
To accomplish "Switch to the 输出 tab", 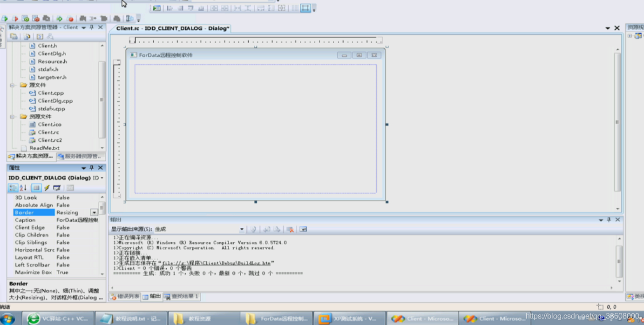I will (x=152, y=296).
